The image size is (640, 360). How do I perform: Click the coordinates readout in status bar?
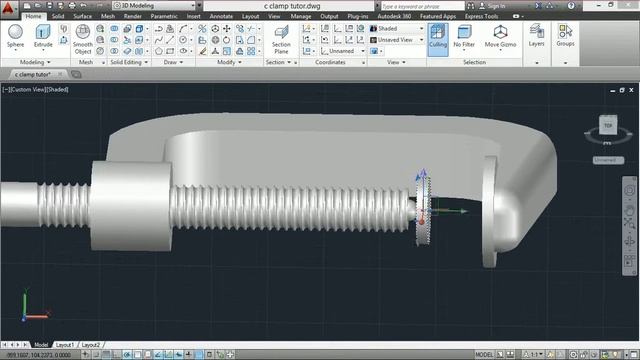[39, 355]
